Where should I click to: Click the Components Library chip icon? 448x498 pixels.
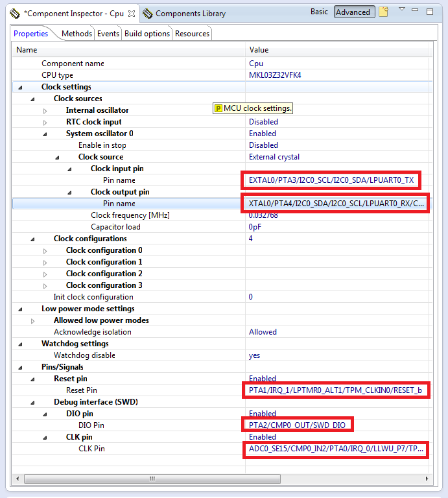pos(147,14)
